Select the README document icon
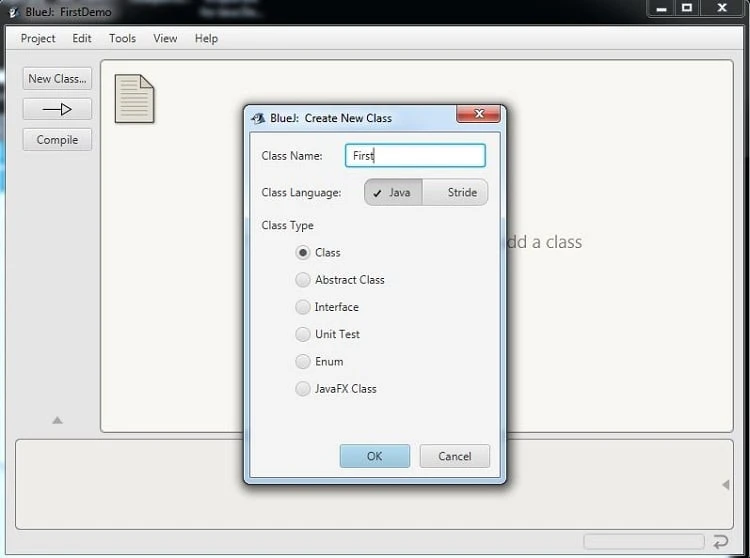This screenshot has height=558, width=750. (134, 99)
